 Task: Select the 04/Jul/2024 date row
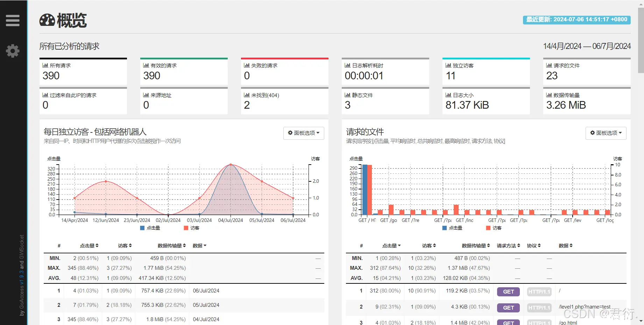[x=184, y=319]
